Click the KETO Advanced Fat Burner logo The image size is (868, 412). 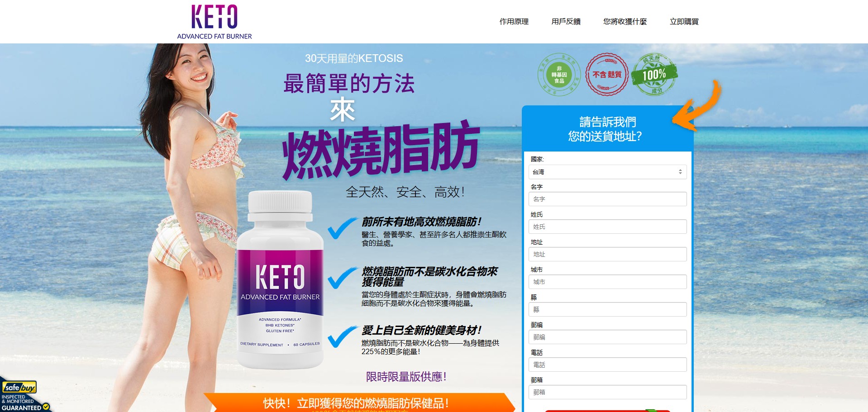tap(214, 22)
